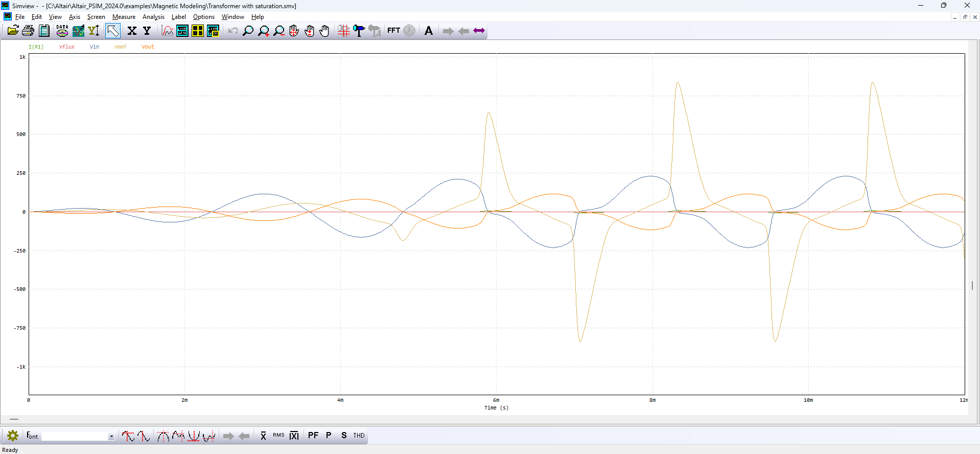Click the grey right arrow in top toolbar
This screenshot has height=454, width=980.
click(448, 31)
